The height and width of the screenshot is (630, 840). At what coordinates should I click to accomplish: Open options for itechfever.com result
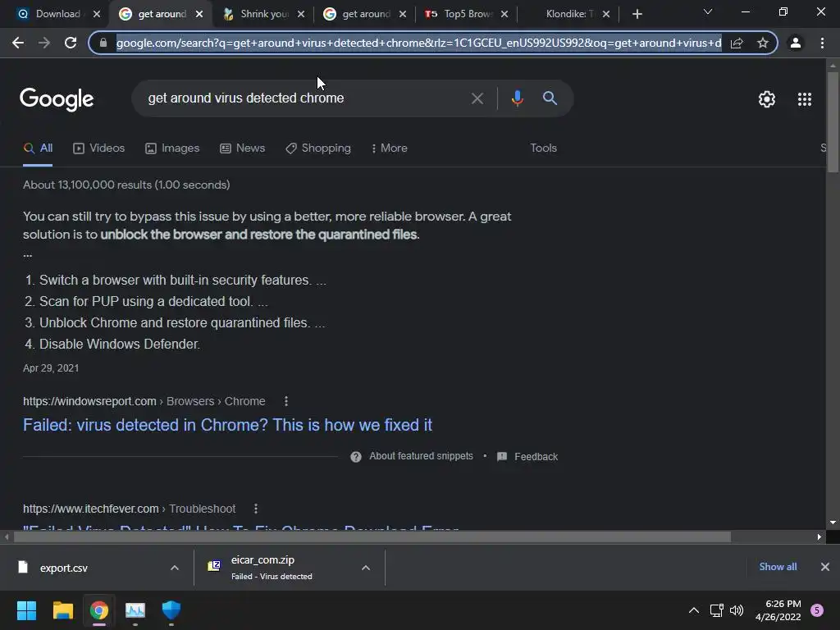[256, 509]
